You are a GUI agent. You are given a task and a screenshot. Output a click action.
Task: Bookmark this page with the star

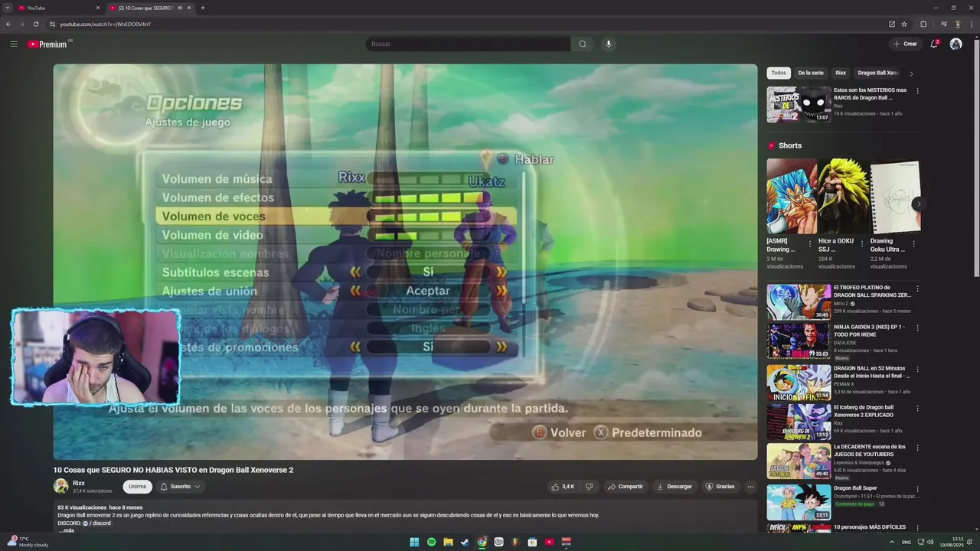(904, 24)
